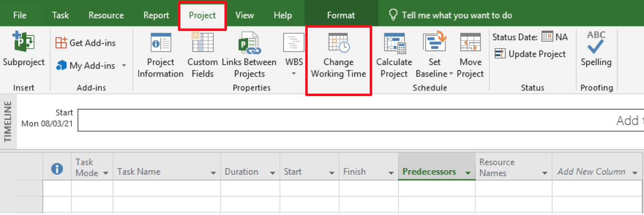Expand the WBS dropdown
Image resolution: width=644 pixels, height=215 pixels.
pyautogui.click(x=294, y=74)
